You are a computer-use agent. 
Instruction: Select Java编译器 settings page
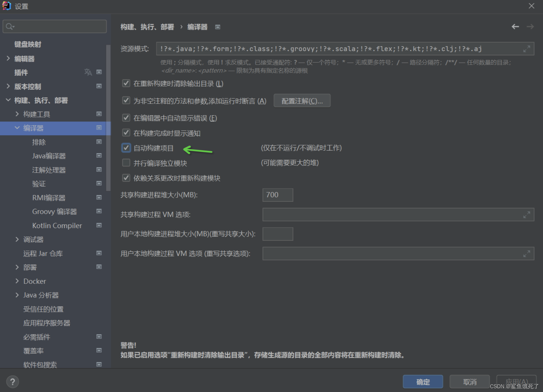tap(49, 156)
